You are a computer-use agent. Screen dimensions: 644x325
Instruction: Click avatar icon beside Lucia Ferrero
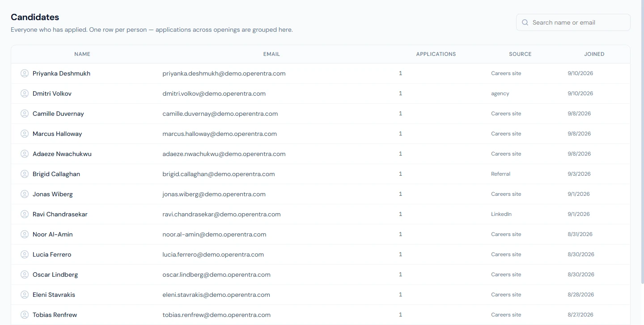coord(25,254)
